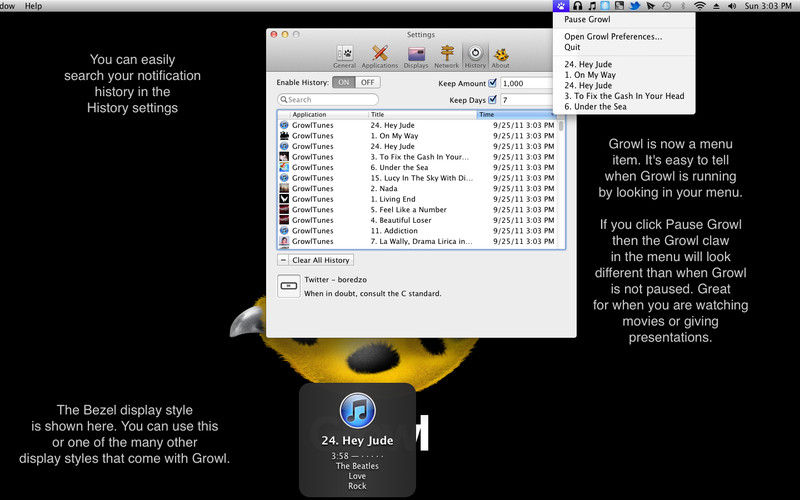Click the iTunes icon in bezel notification
Screen dimensions: 800x500
(x=357, y=410)
